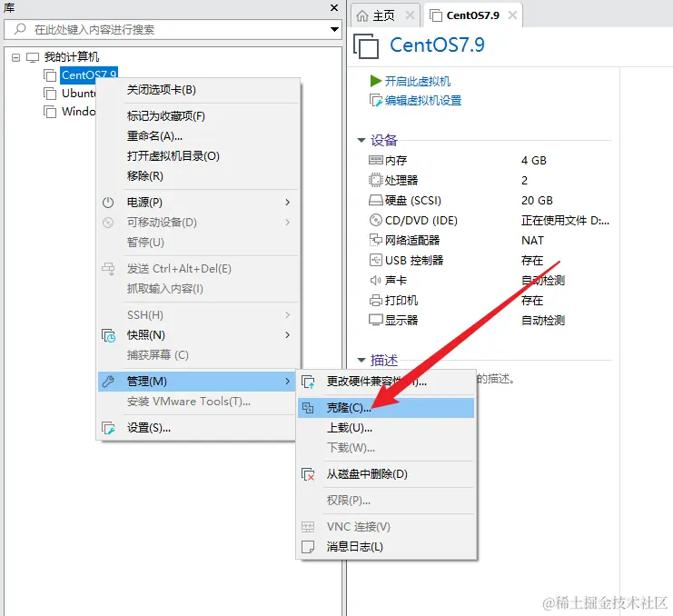Click the USB controller icon
The image size is (673, 616).
point(376,260)
